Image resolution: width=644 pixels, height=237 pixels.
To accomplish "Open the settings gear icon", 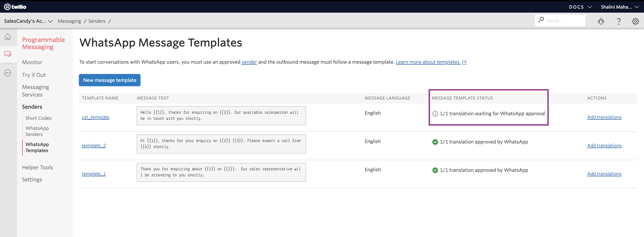I will [x=635, y=21].
